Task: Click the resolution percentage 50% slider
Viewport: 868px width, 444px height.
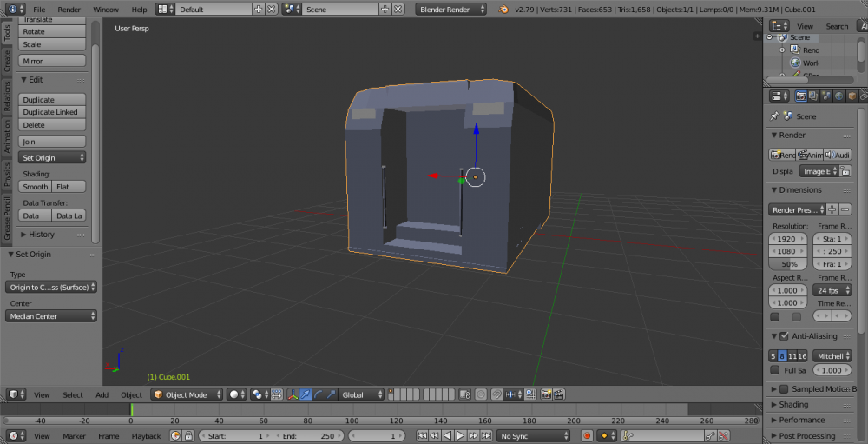Action: (790, 264)
